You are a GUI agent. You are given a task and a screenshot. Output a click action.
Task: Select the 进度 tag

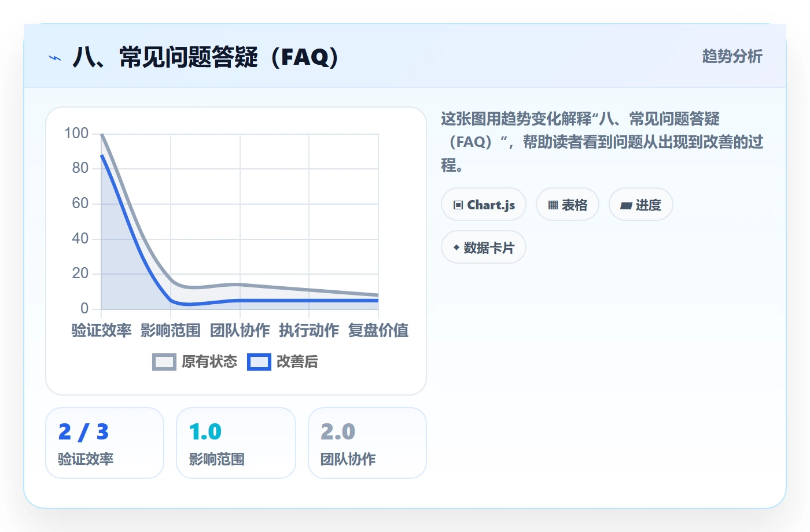coord(641,205)
